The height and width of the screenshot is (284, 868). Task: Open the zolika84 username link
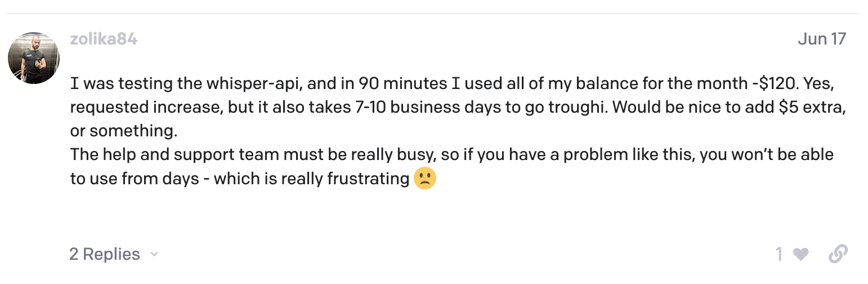click(104, 39)
